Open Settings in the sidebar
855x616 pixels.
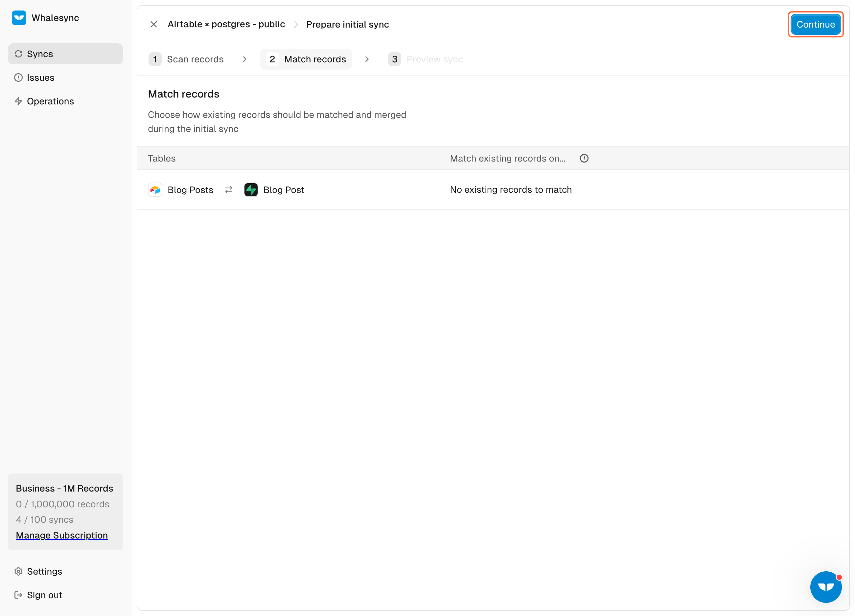[x=65, y=572]
